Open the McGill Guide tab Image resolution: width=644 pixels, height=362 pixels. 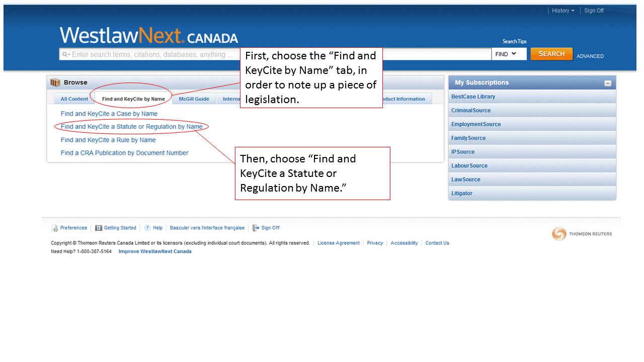[194, 99]
